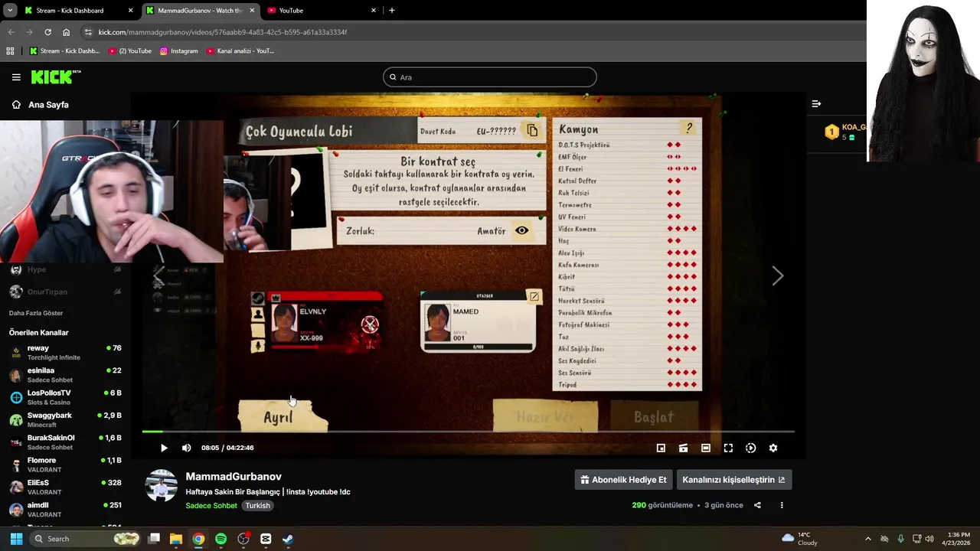The image size is (980, 551).
Task: Show hidden system tray icons
Action: [x=867, y=539]
